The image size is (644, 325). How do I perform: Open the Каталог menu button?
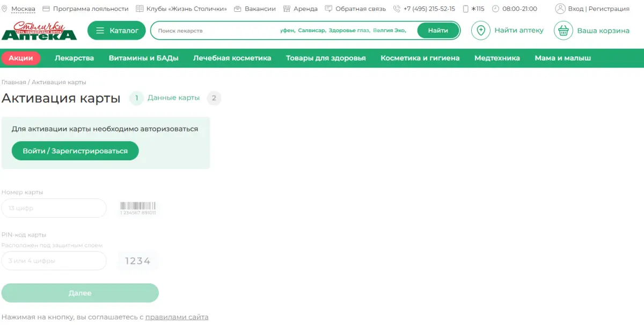116,31
